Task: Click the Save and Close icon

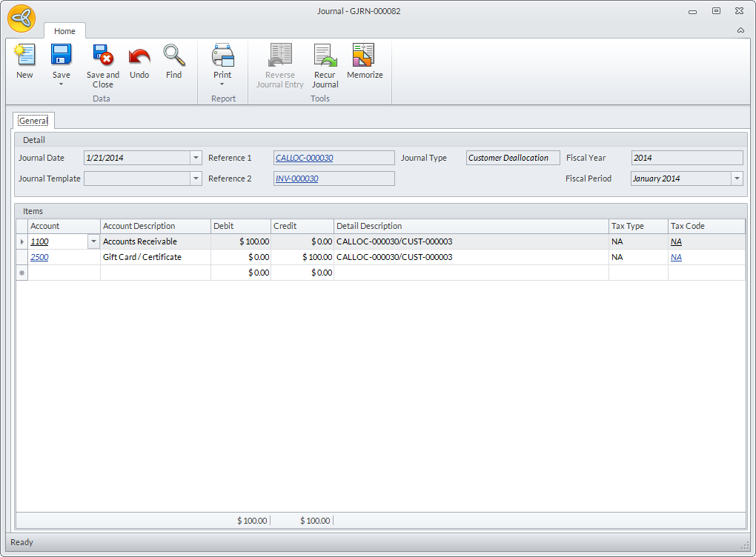Action: pos(102,56)
